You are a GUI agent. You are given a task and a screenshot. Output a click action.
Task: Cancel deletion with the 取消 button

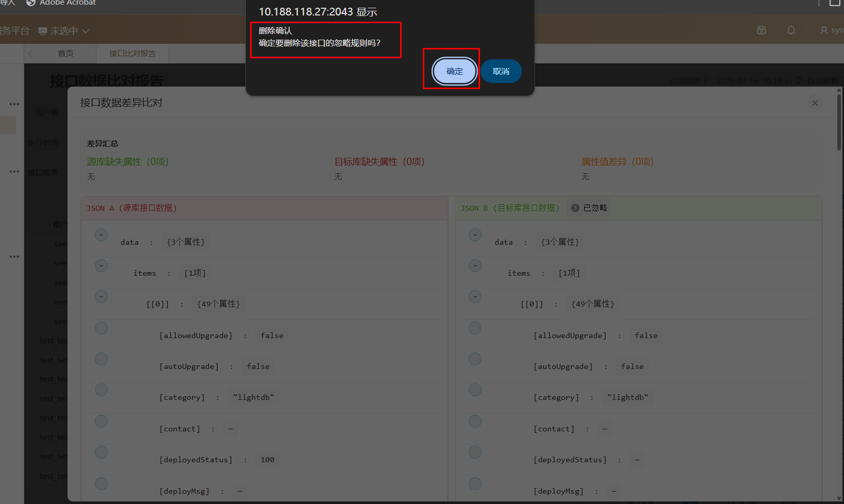pyautogui.click(x=501, y=71)
